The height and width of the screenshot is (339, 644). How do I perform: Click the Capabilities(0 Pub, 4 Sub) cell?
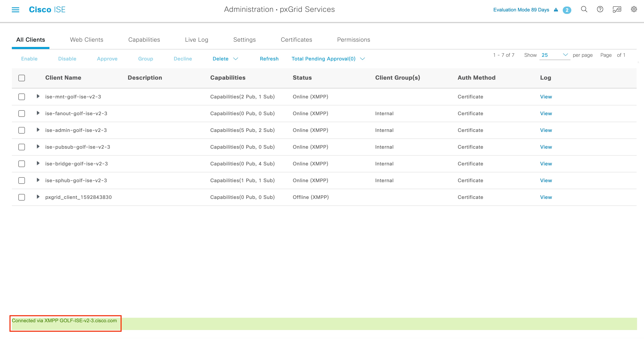pyautogui.click(x=242, y=164)
